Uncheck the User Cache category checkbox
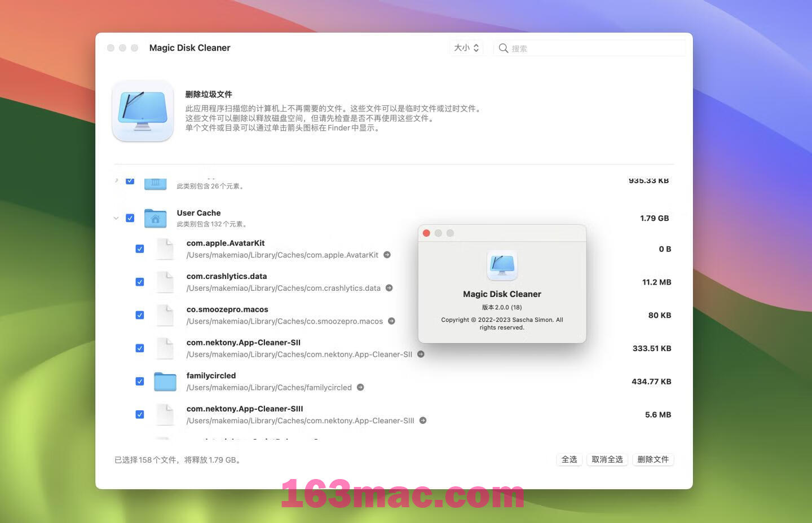812x523 pixels. (130, 218)
